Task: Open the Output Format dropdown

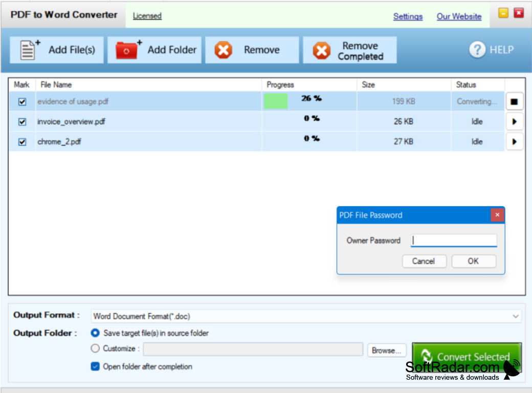Action: (x=515, y=316)
